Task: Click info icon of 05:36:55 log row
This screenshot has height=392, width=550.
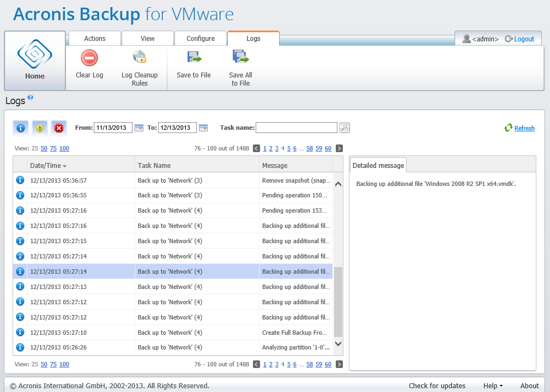Action: (20, 195)
